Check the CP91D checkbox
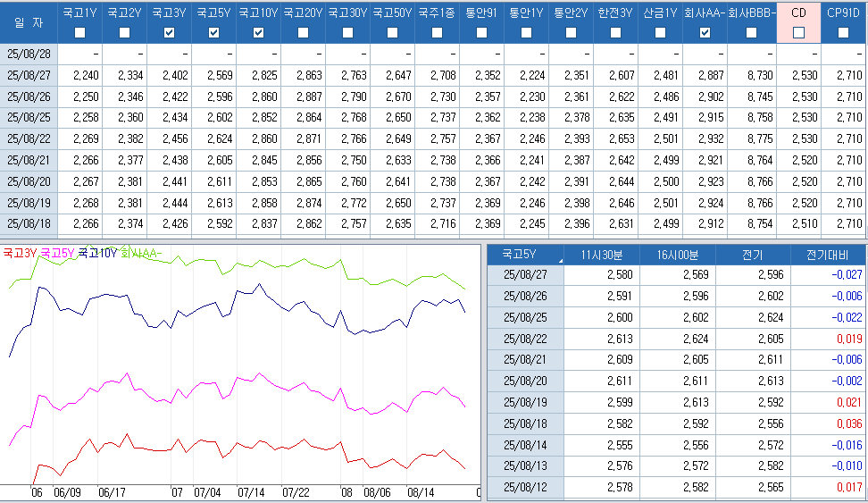 pyautogui.click(x=843, y=33)
